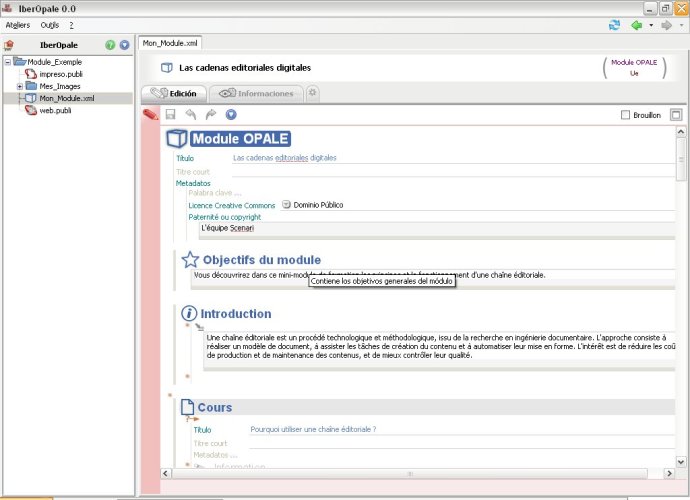The width and height of the screenshot is (690, 500).
Task: Select Mon_Module.xml in the tree
Action: [67, 98]
